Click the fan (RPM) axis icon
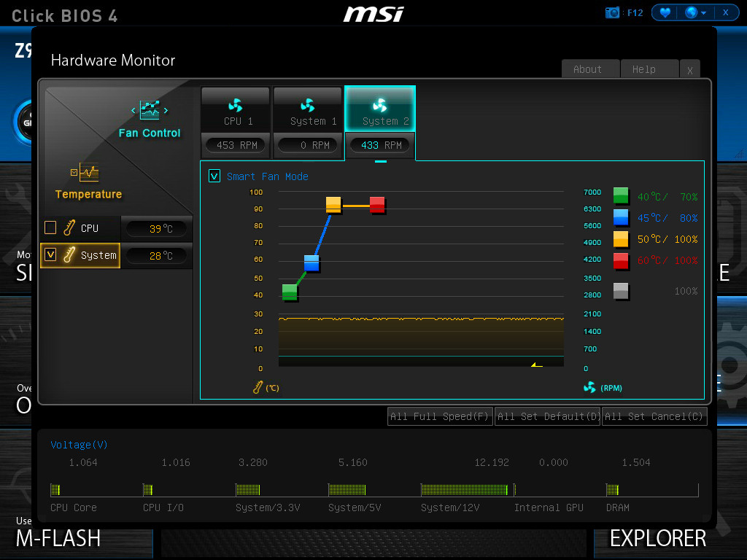 [589, 388]
